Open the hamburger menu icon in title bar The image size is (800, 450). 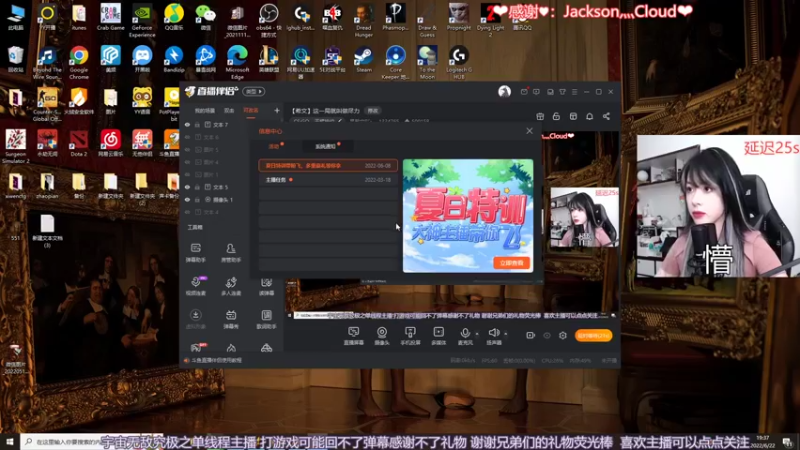(574, 92)
